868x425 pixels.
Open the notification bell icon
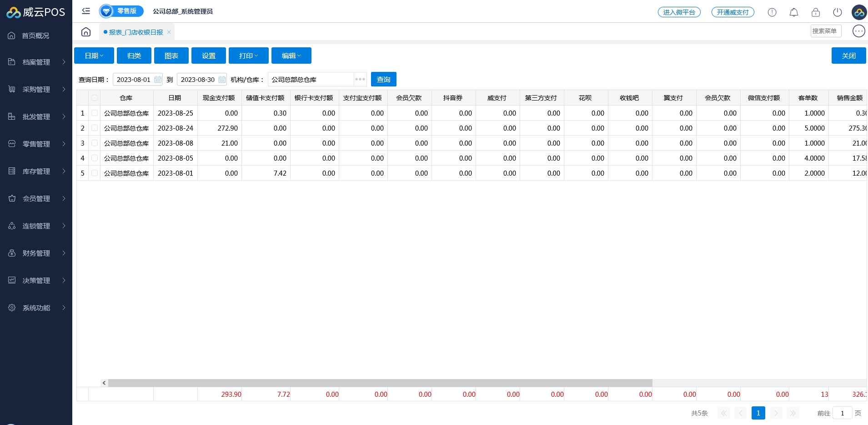793,12
